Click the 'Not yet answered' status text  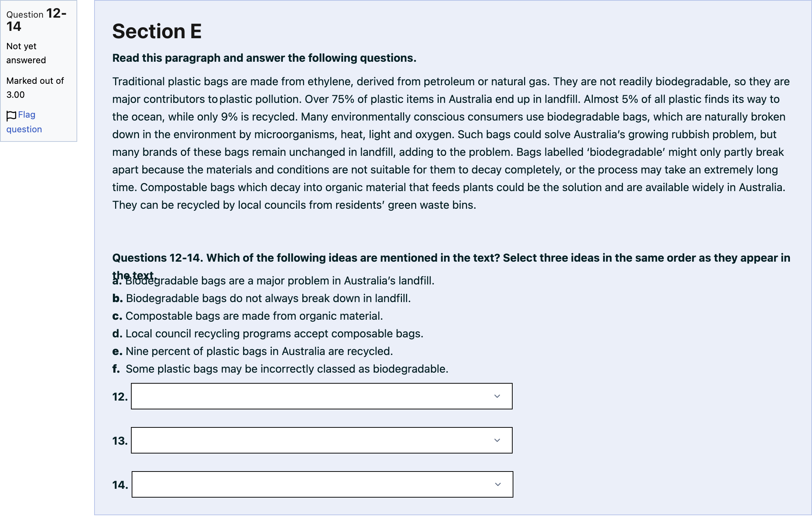coord(26,53)
